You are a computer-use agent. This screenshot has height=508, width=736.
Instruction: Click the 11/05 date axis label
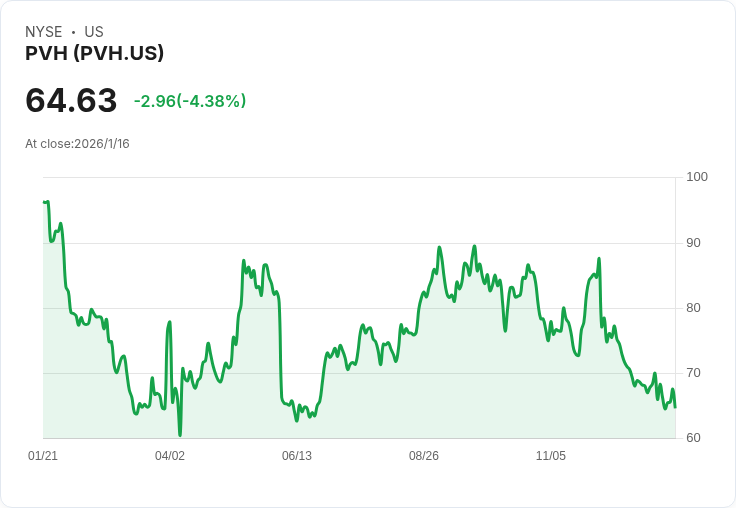point(551,456)
